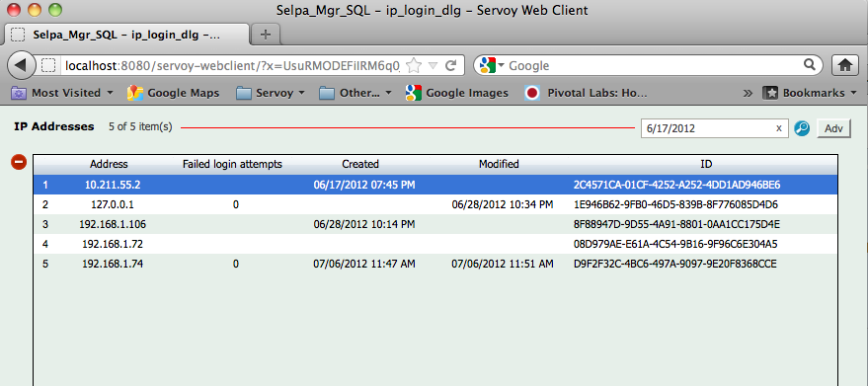Sort by the Failed login attempts column

click(x=232, y=164)
